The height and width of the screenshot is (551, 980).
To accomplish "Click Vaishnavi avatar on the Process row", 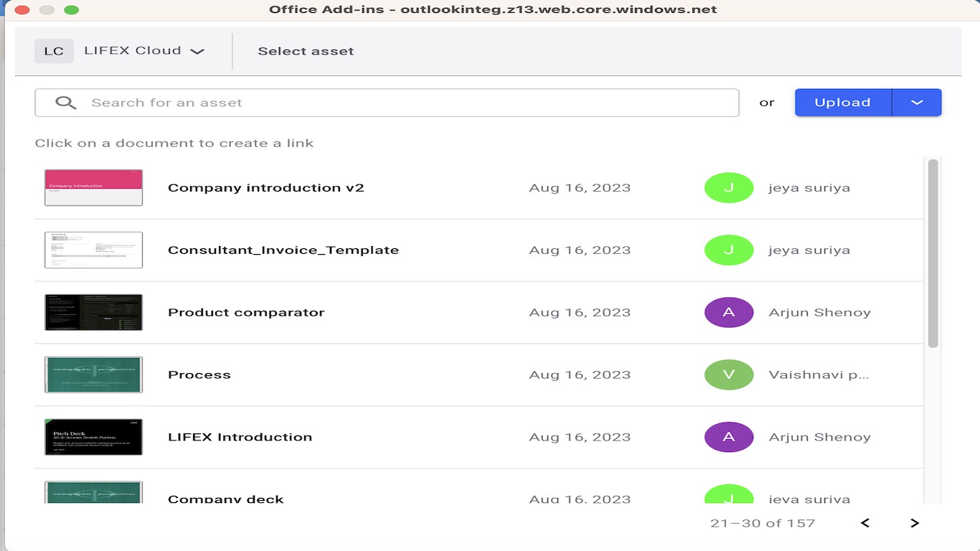I will (x=729, y=375).
